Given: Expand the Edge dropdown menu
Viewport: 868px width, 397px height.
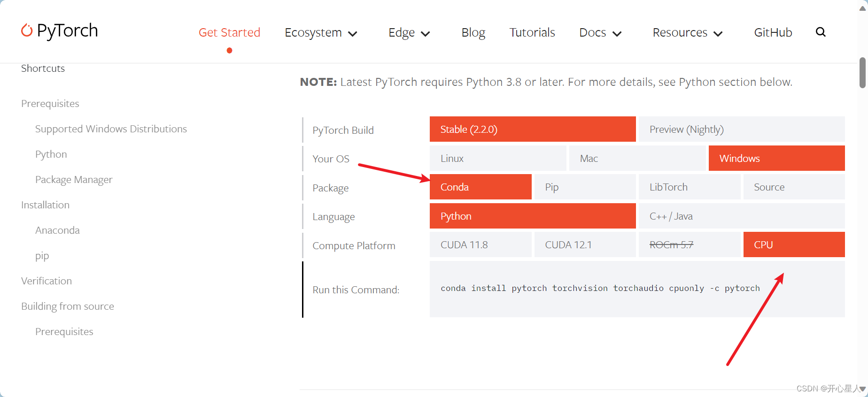Looking at the screenshot, I should [x=409, y=32].
